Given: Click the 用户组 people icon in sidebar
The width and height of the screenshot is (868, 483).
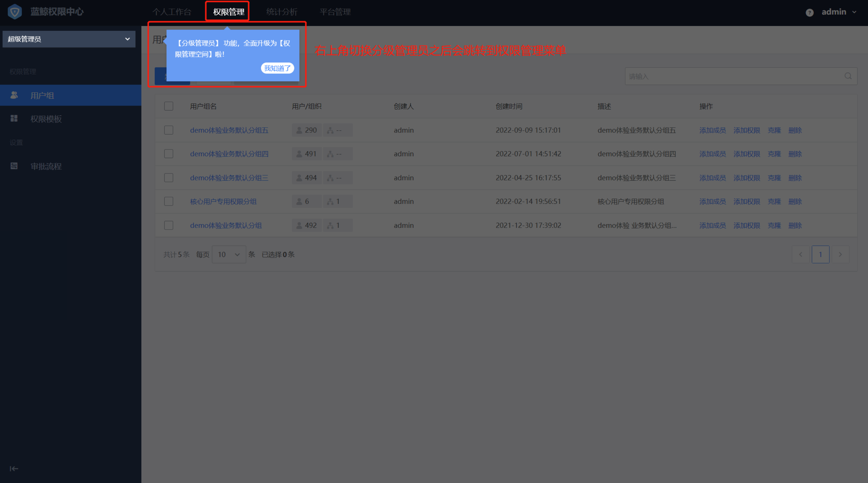Looking at the screenshot, I should [14, 95].
